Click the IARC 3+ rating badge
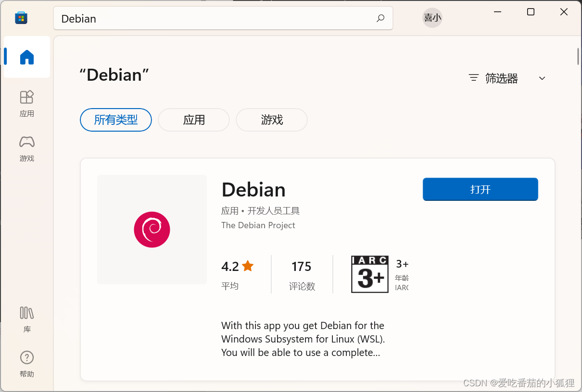The image size is (582, 392). pos(370,274)
